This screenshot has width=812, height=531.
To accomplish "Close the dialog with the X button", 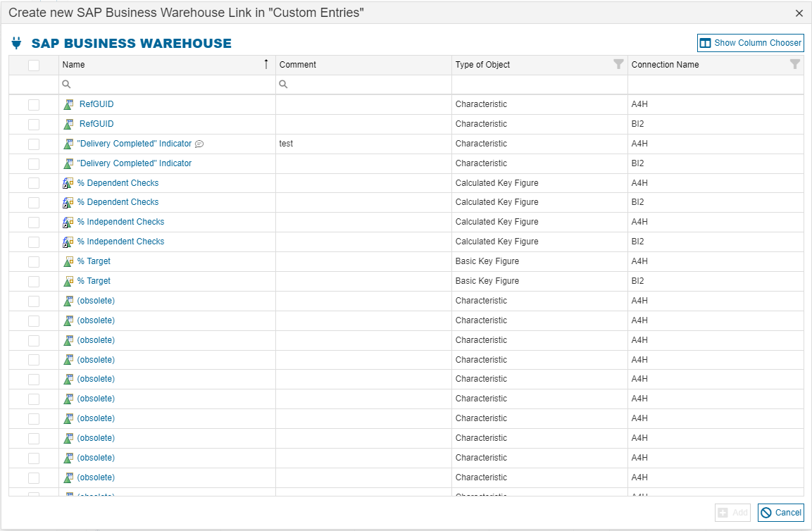I will pos(799,13).
